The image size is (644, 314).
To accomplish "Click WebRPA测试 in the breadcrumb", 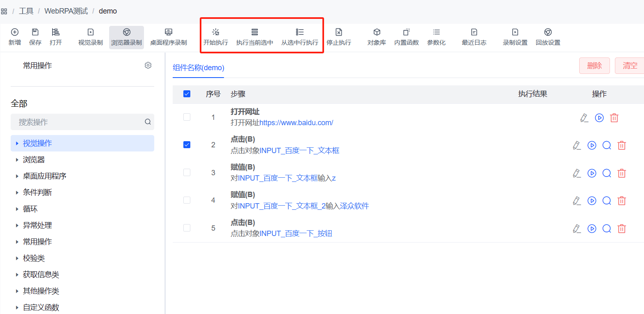I will point(66,11).
